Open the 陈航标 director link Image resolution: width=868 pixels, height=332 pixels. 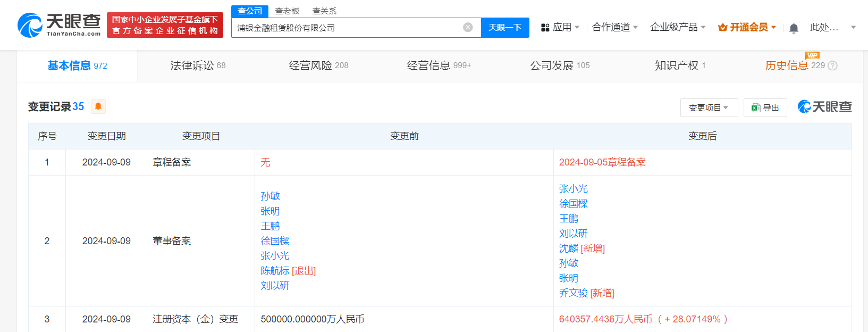[x=275, y=271]
